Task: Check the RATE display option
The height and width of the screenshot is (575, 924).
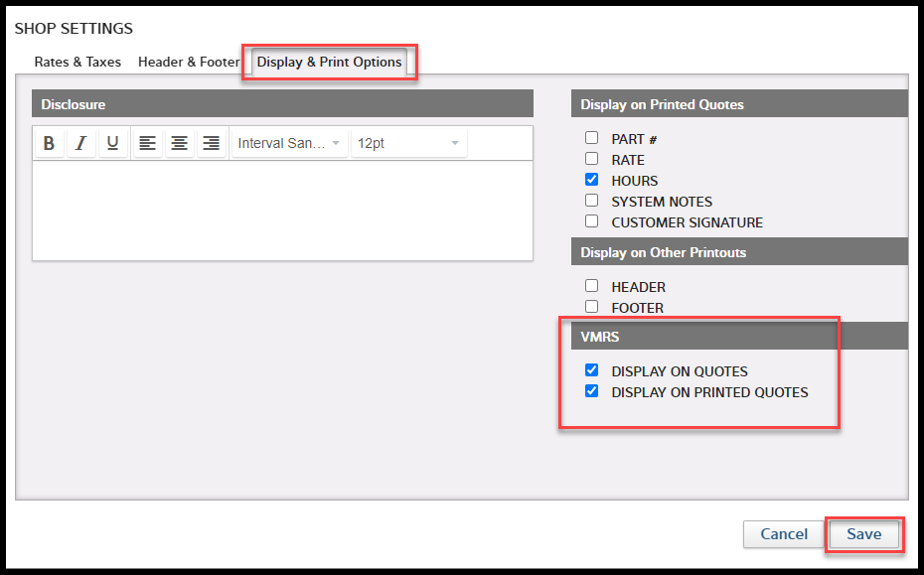Action: tap(591, 159)
